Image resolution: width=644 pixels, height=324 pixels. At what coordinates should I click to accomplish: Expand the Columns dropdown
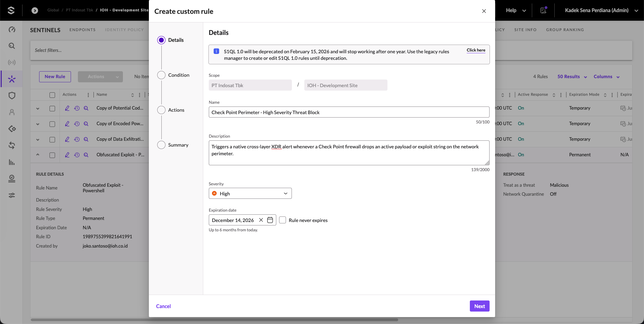(x=607, y=77)
